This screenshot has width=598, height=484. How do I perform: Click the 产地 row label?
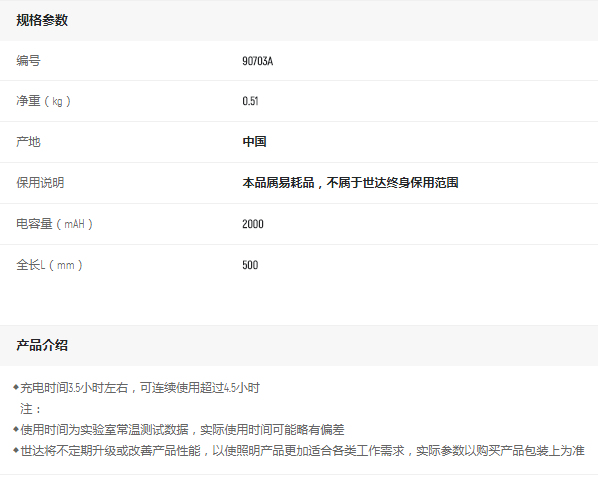tap(28, 142)
